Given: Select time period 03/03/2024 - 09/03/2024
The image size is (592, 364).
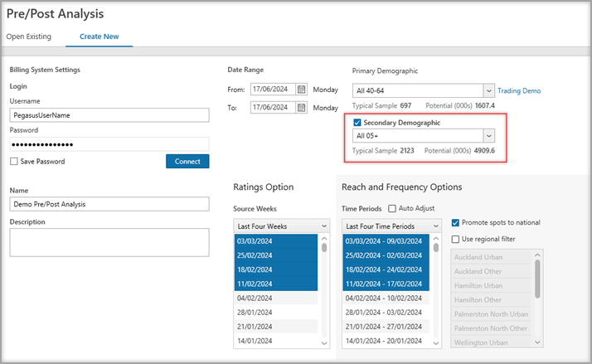Looking at the screenshot, I should [x=386, y=241].
